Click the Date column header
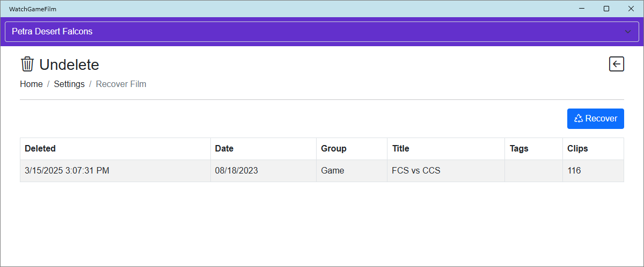 click(224, 149)
